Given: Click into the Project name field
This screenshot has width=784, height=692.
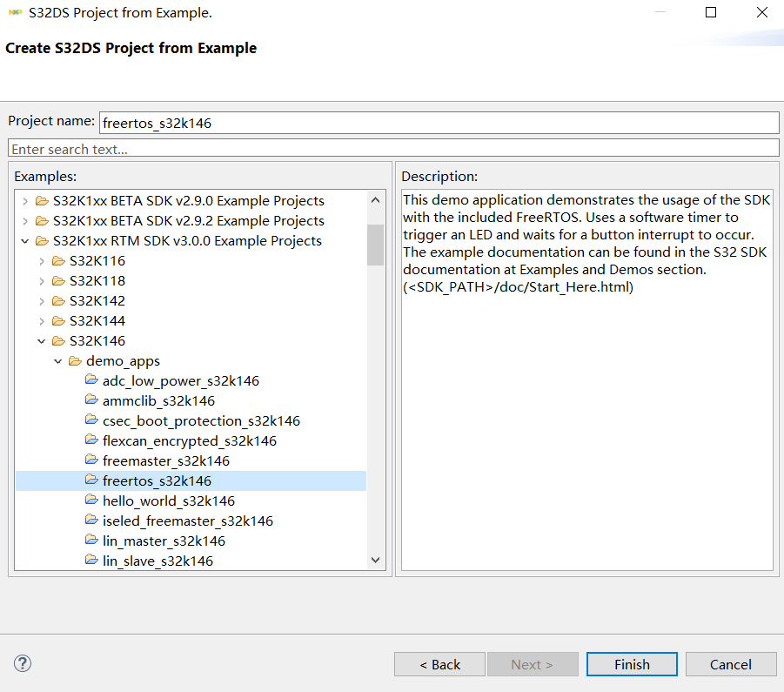Looking at the screenshot, I should pos(439,123).
